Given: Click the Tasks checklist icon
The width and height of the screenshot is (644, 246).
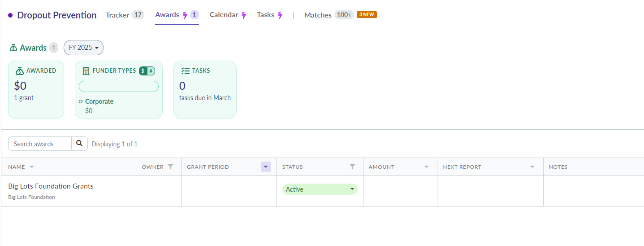Looking at the screenshot, I should 186,71.
